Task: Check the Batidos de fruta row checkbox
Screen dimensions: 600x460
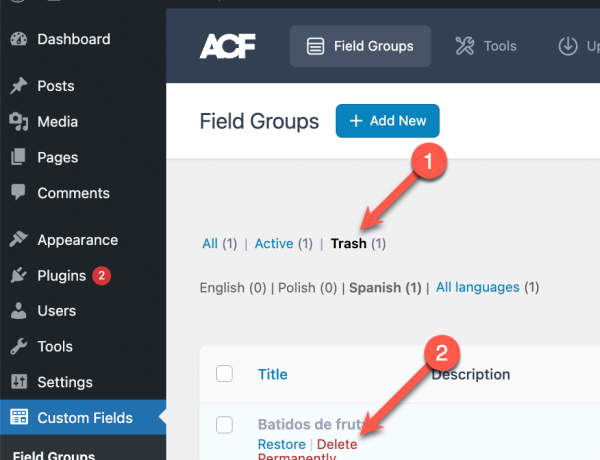Action: pos(224,425)
